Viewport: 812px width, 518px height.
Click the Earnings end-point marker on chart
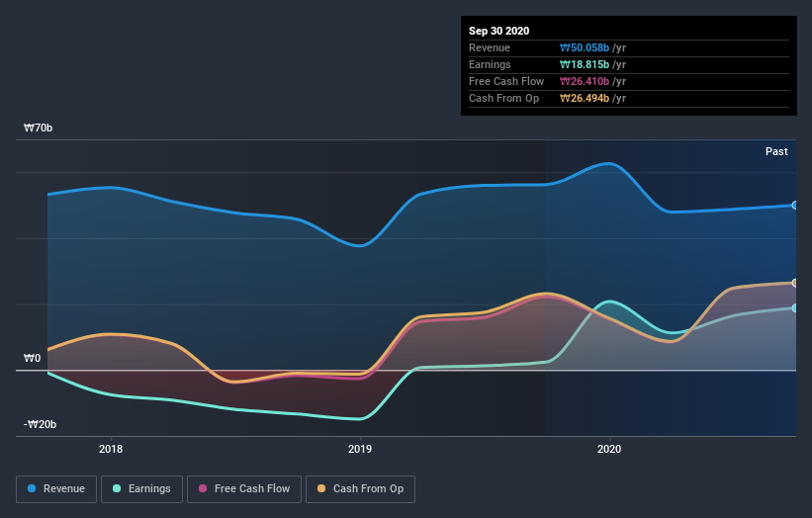point(795,307)
